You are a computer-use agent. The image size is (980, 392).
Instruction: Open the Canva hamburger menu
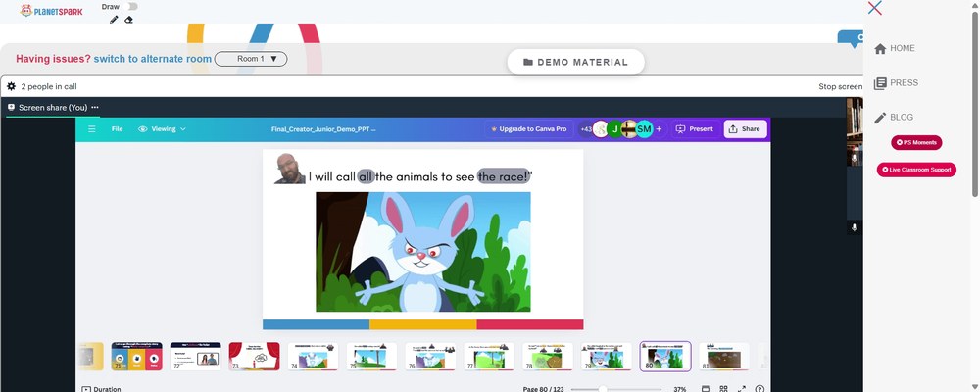92,129
